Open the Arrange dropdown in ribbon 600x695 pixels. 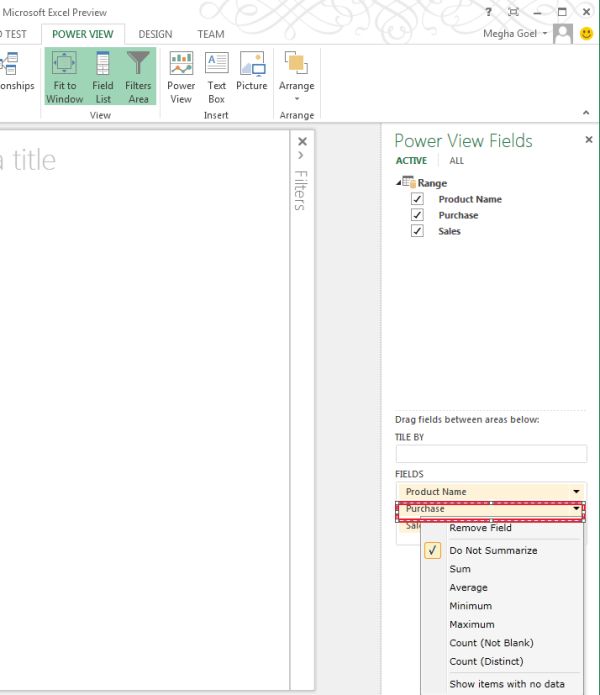click(x=296, y=76)
